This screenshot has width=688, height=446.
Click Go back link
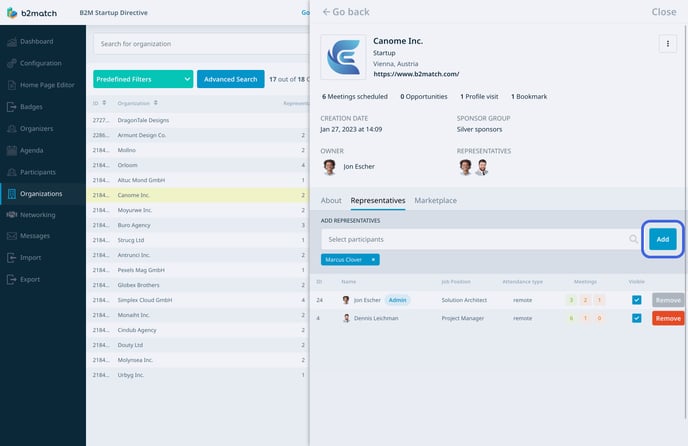pos(346,12)
